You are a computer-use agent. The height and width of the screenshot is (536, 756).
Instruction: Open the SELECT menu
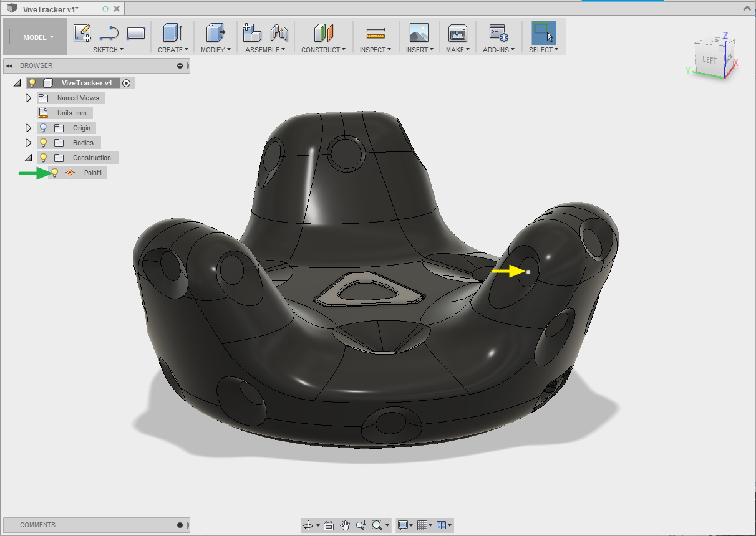tap(543, 50)
